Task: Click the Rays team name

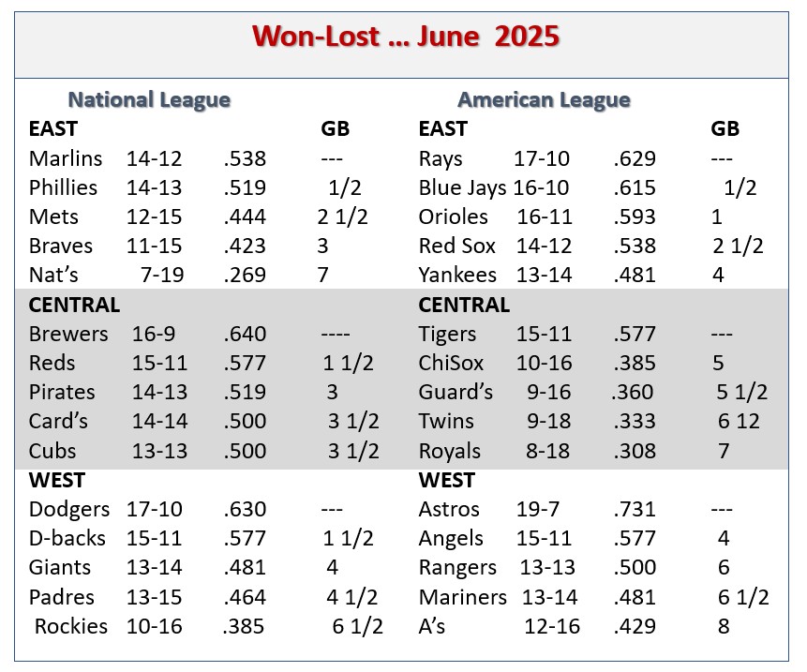Action: (x=441, y=158)
